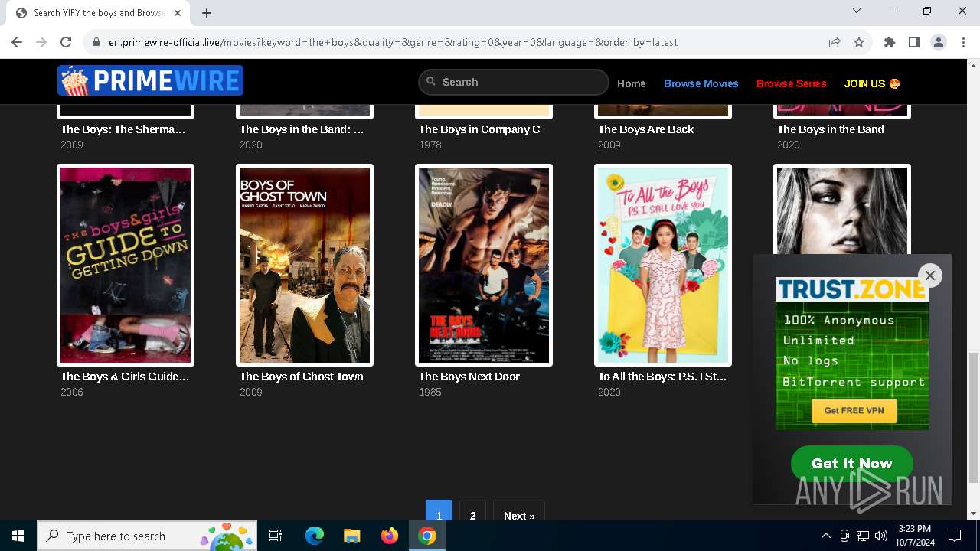
Task: Open File Explorer from the taskbar
Action: 352,536
